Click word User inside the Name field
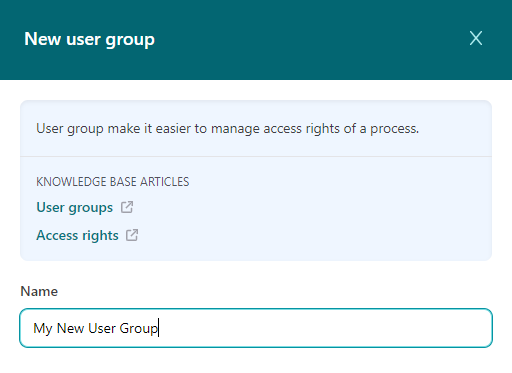 [102, 328]
